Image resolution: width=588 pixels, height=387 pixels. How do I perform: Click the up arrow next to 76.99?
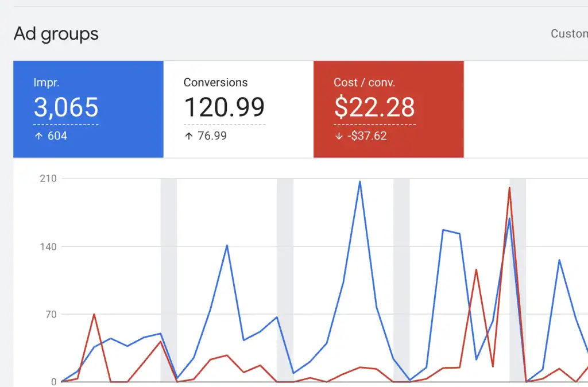(x=189, y=136)
